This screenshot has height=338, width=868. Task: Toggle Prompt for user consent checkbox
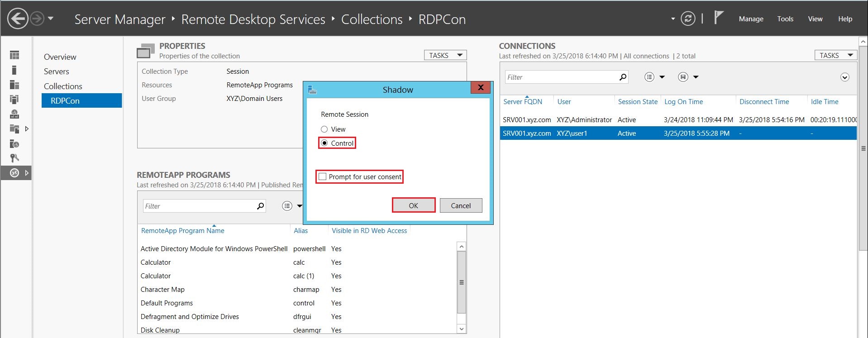coord(322,176)
